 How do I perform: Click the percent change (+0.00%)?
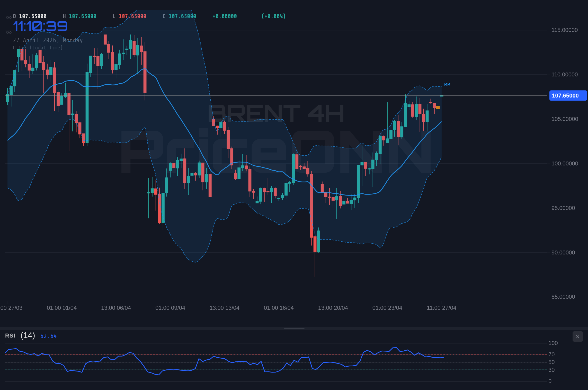pyautogui.click(x=273, y=16)
